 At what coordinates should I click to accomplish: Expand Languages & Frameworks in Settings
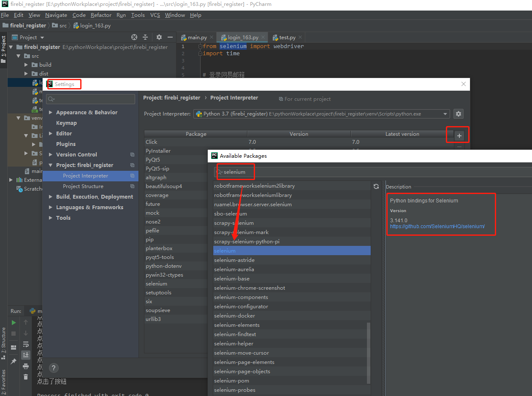tap(51, 207)
